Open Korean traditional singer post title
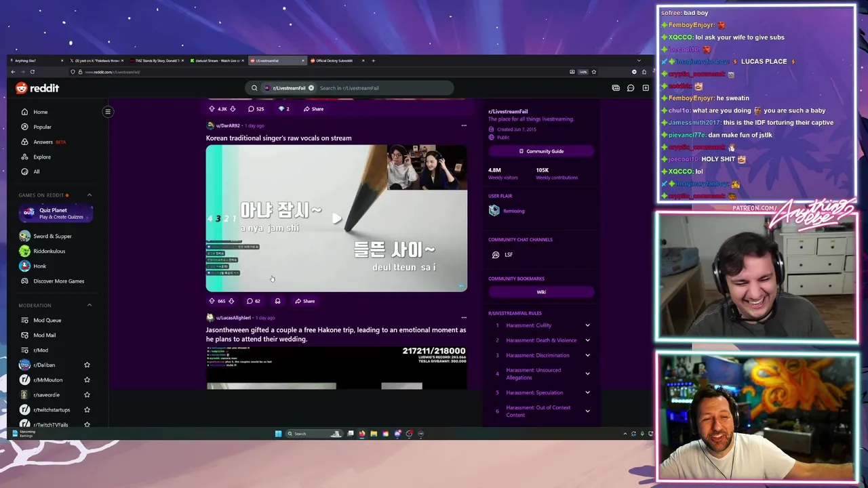 coord(279,138)
